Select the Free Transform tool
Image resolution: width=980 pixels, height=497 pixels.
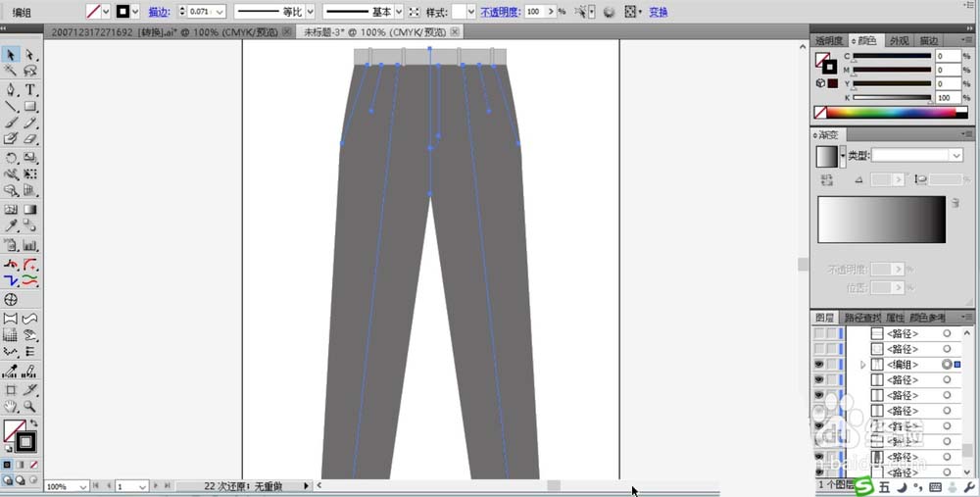coord(30,174)
